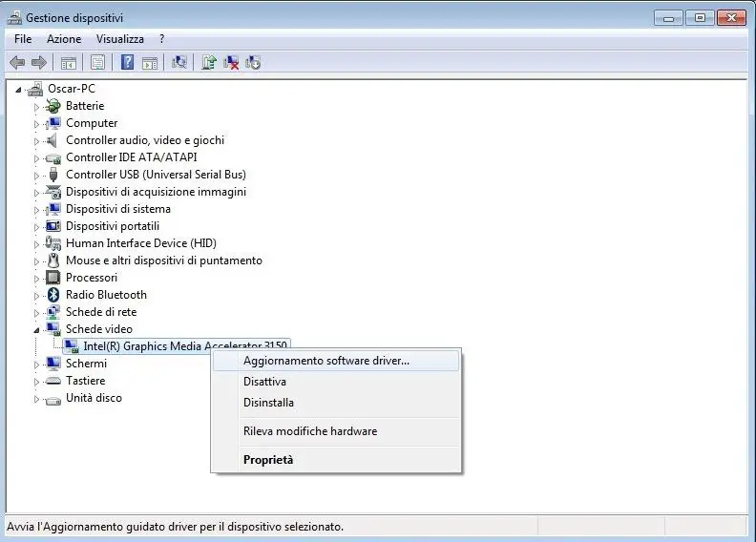Disable device toolbar icon with down arrow
The height and width of the screenshot is (542, 756).
(x=253, y=63)
